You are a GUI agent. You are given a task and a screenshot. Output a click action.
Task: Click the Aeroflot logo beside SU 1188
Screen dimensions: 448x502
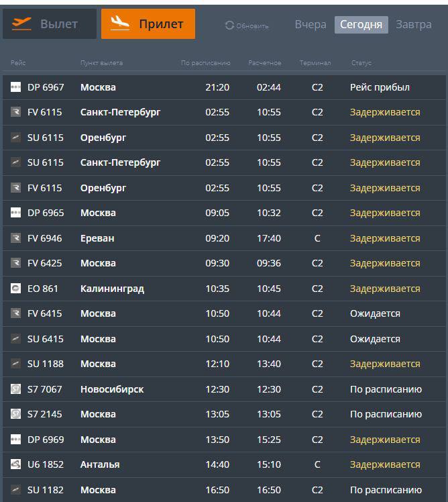click(15, 364)
